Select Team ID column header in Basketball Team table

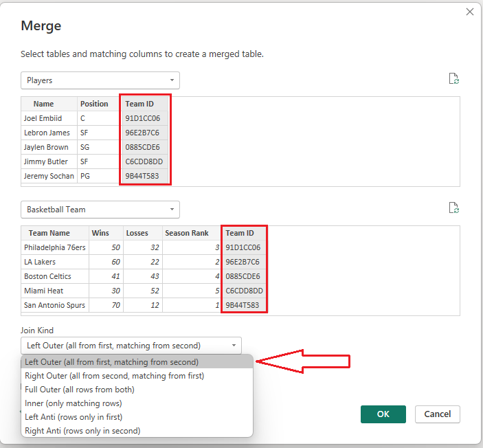244,233
